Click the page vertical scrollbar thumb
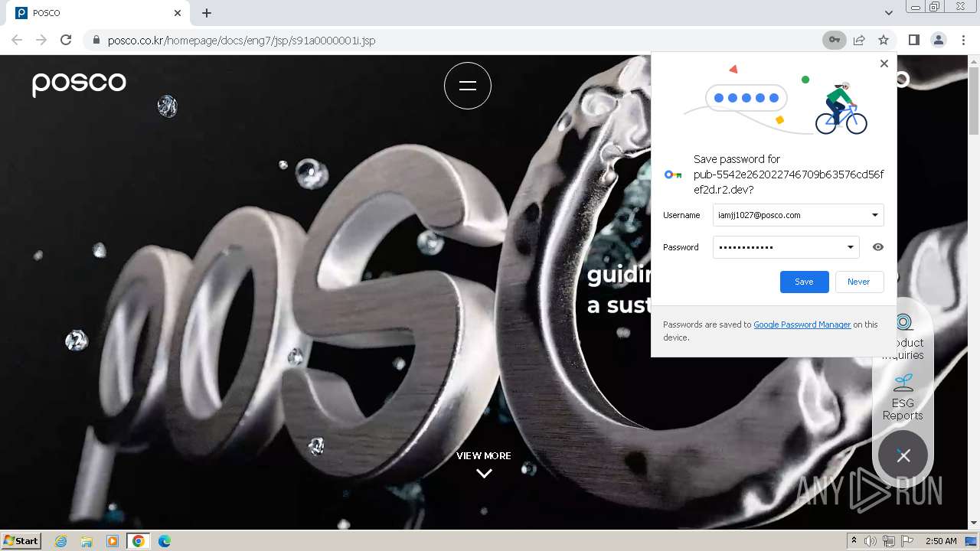Image resolution: width=980 pixels, height=551 pixels. (973, 101)
